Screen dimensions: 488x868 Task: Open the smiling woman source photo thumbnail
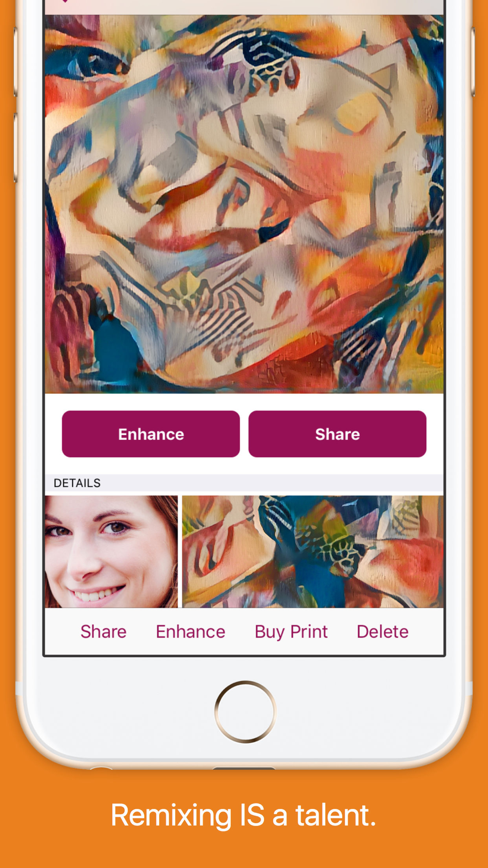tap(111, 552)
